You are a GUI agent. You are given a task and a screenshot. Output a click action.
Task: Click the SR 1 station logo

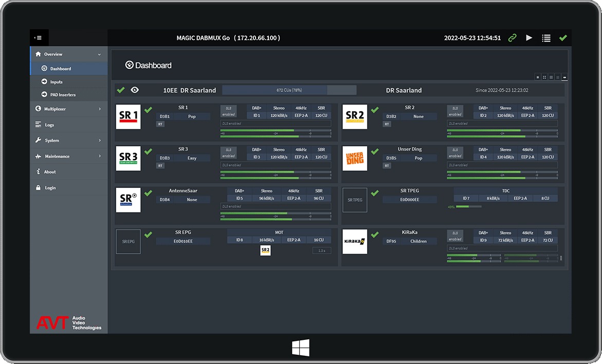[128, 117]
